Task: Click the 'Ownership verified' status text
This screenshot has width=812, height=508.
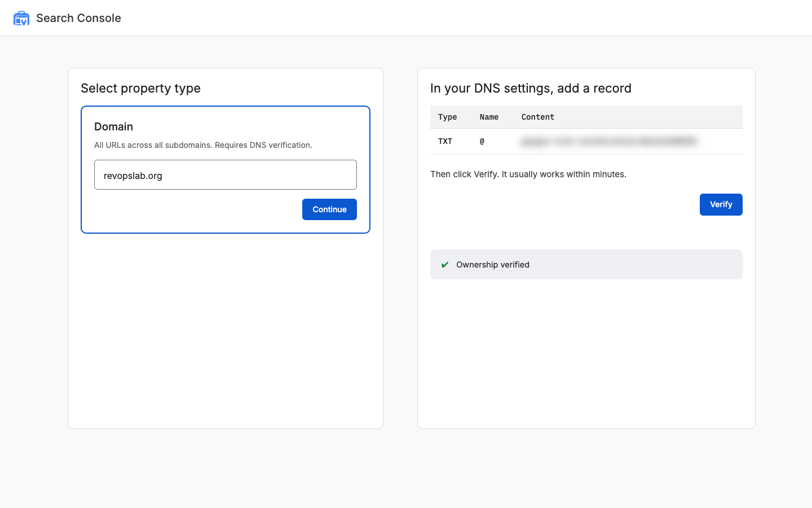Action: click(493, 265)
